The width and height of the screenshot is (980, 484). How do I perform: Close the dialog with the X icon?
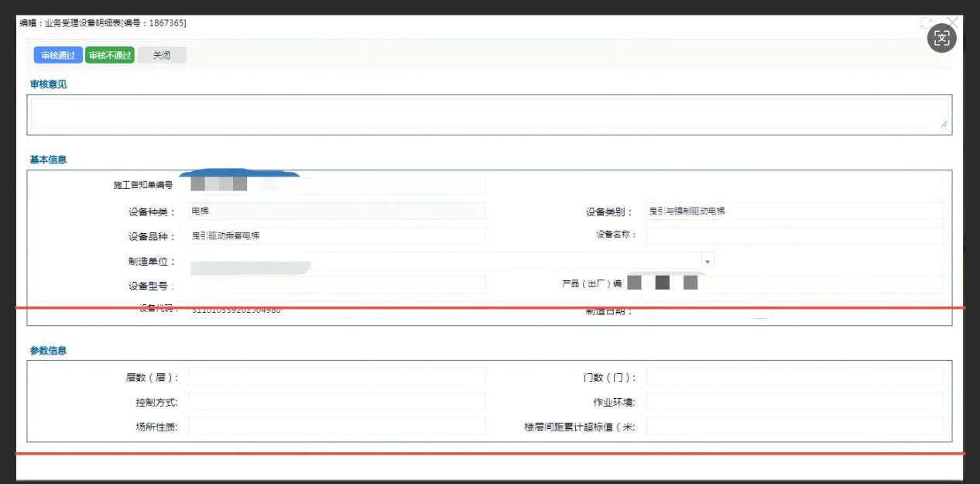[953, 22]
